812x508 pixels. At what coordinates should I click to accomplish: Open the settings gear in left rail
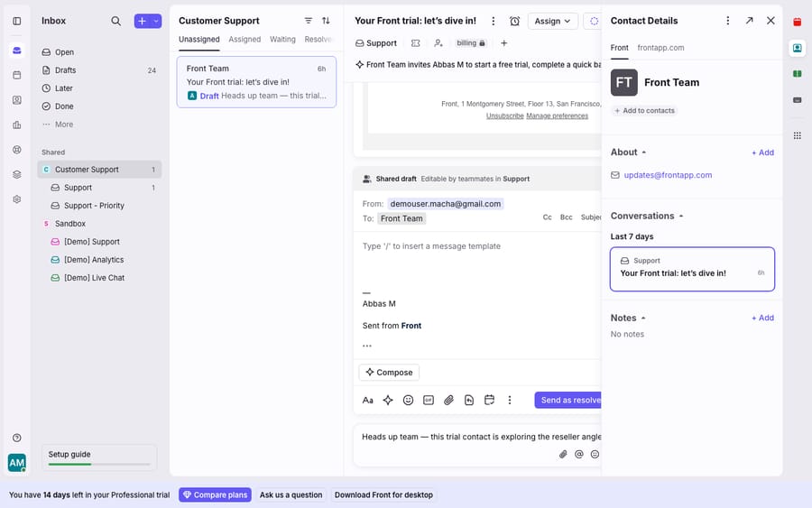(x=17, y=199)
